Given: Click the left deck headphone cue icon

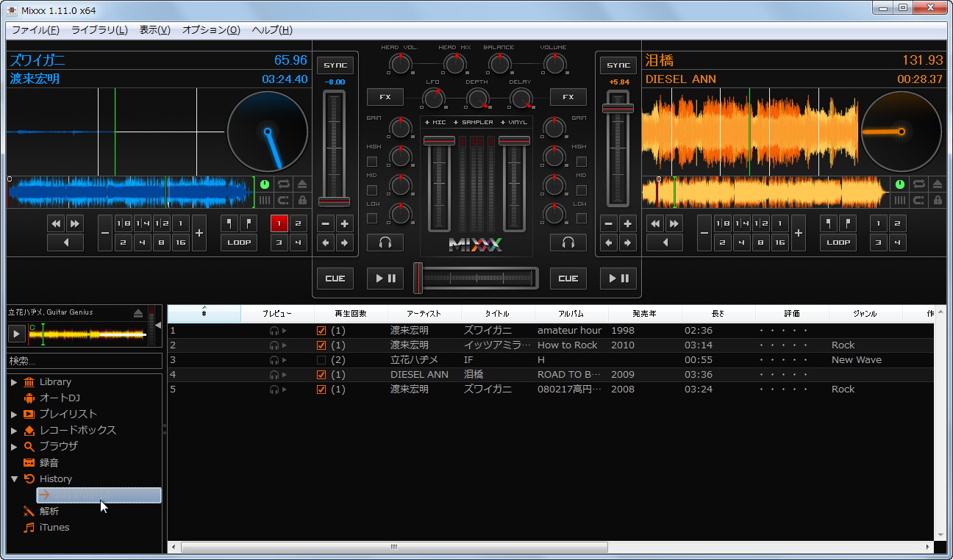Looking at the screenshot, I should 385,243.
